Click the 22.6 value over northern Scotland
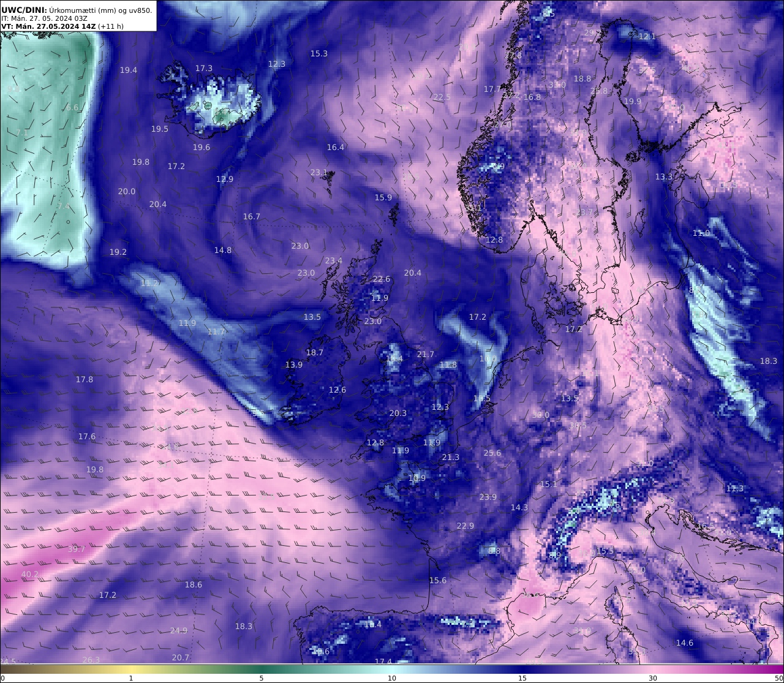The image size is (784, 683). point(382,279)
